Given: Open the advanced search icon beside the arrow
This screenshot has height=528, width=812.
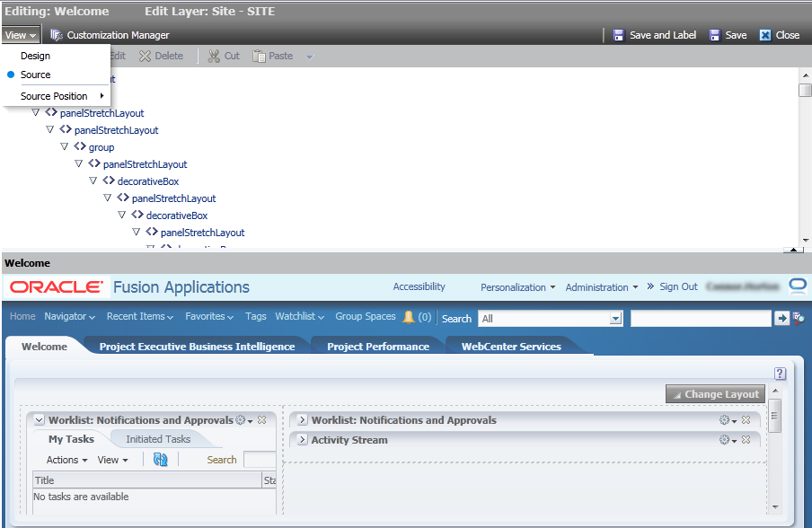Looking at the screenshot, I should [799, 319].
